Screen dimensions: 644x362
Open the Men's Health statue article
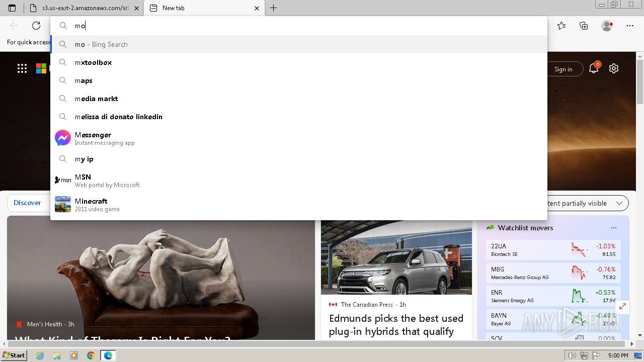coord(161,278)
